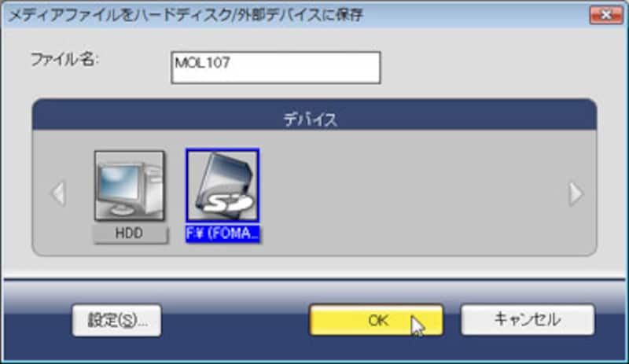Viewport: 629px width, 364px height.
Task: Click the ファイル名: label
Action: (x=64, y=61)
